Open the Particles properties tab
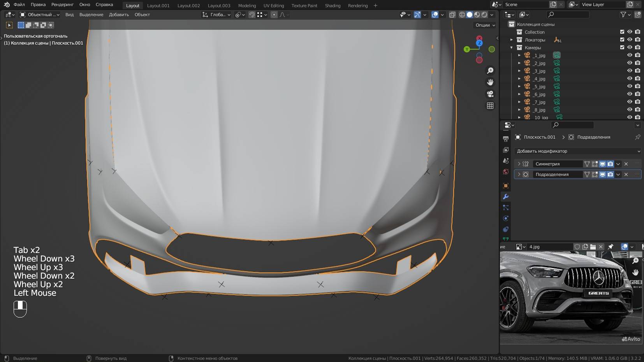 tap(506, 208)
